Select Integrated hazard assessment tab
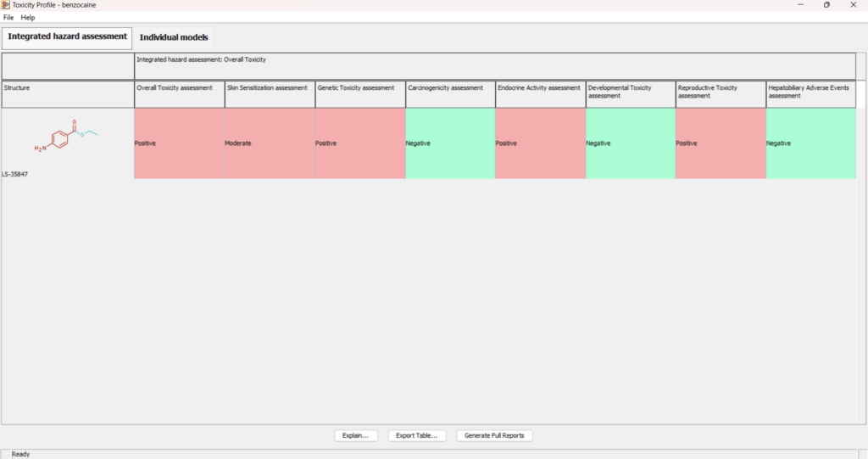Screen dimensions: 868x459 pos(67,36)
